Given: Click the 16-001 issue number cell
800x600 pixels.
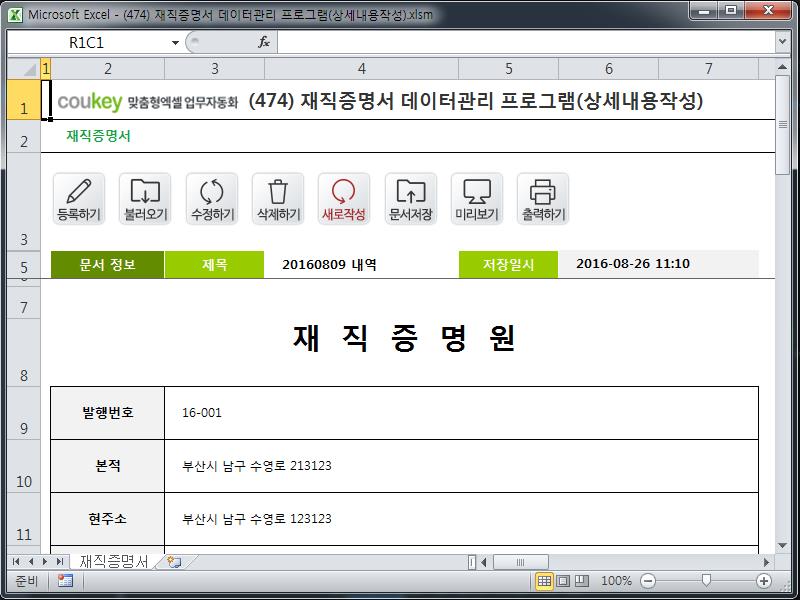Looking at the screenshot, I should coord(461,413).
